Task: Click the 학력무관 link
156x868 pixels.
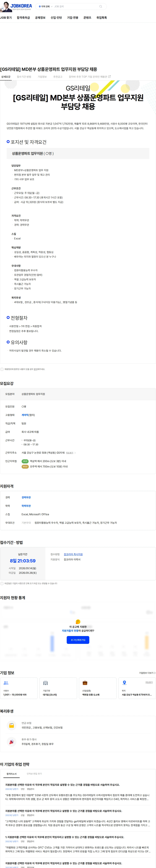Action: click(26, 506)
